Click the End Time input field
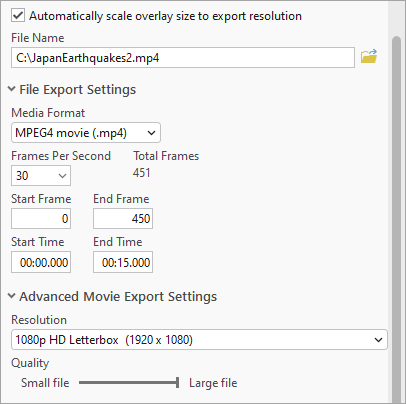This screenshot has width=406, height=404. pyautogui.click(x=123, y=262)
